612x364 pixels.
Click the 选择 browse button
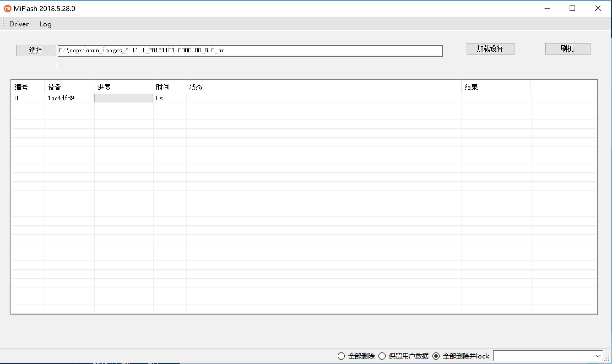click(36, 50)
